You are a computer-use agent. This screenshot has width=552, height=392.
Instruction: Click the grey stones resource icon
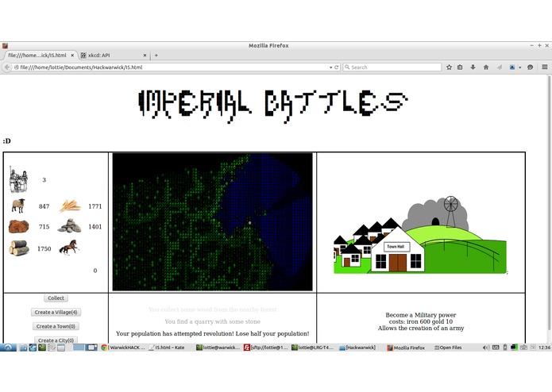tap(69, 226)
